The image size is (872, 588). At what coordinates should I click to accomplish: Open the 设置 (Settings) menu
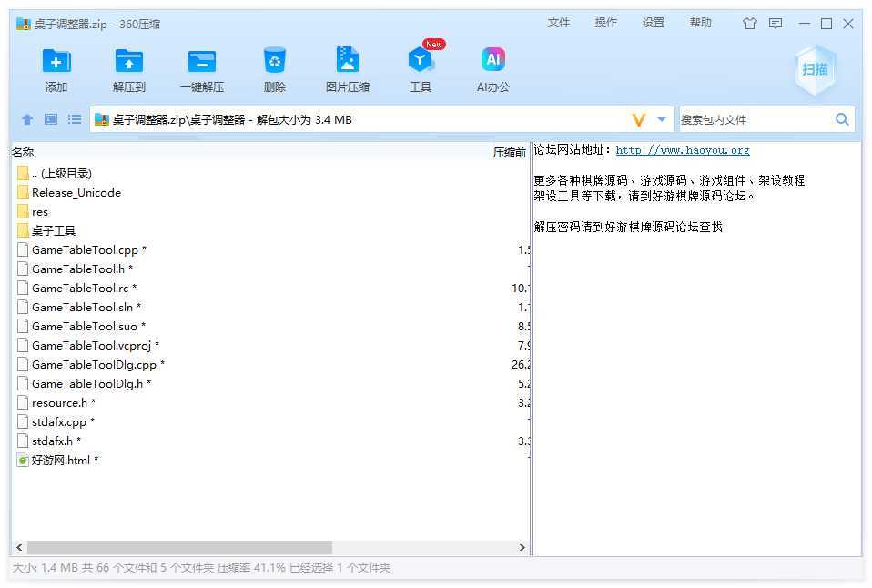tap(654, 23)
